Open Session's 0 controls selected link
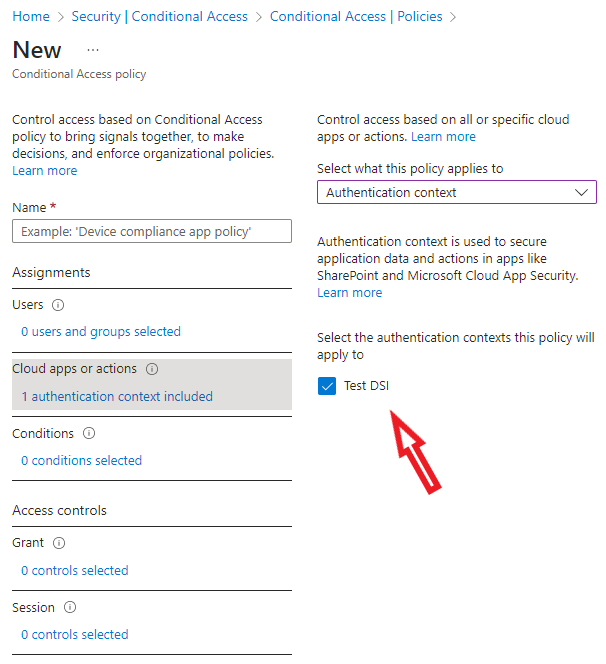The width and height of the screenshot is (606, 664). tap(75, 634)
